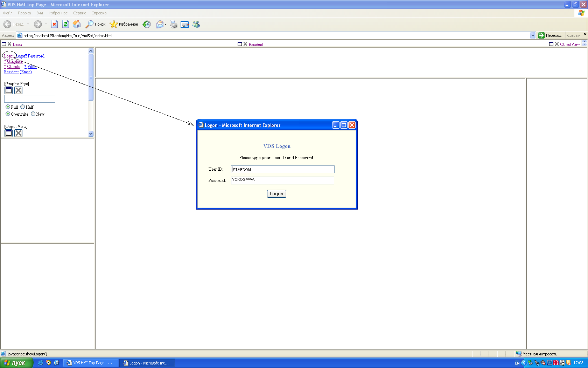The image size is (588, 368).
Task: Open the Forward button history dropdown
Action: 46,24
